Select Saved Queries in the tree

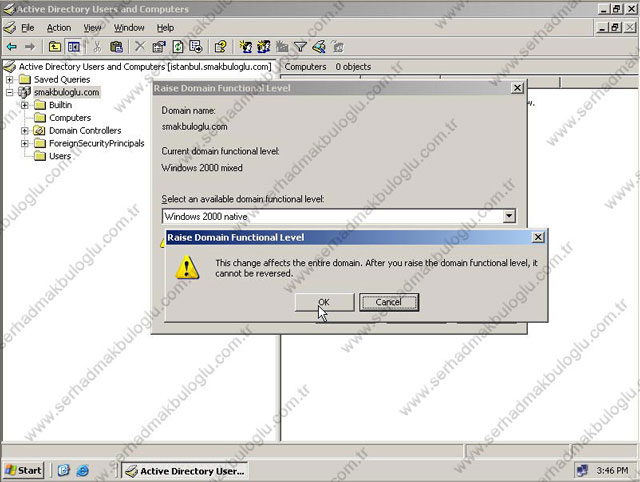[x=62, y=79]
